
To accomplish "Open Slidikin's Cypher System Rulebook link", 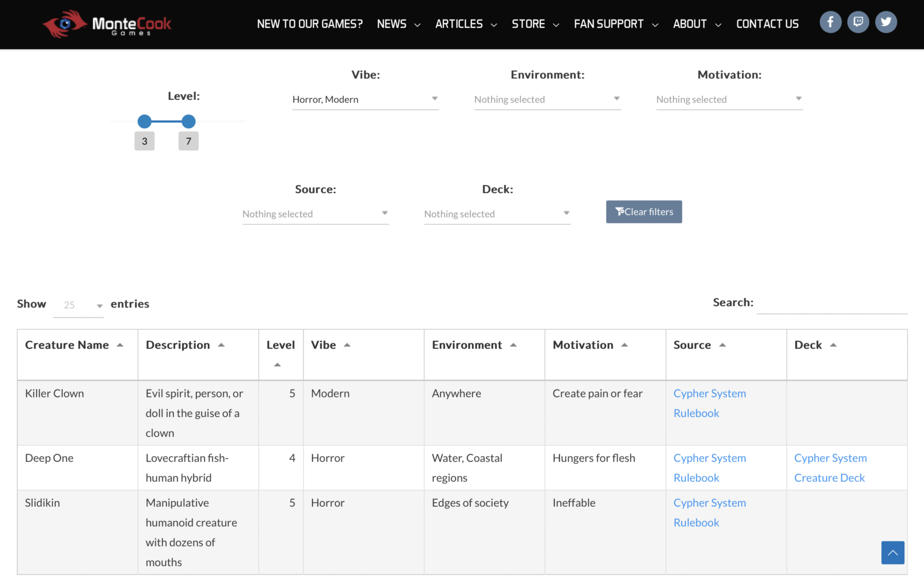I will [710, 513].
